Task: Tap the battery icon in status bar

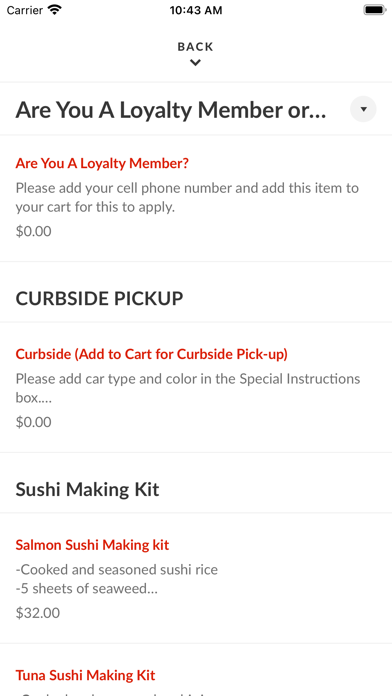Action: coord(375,10)
